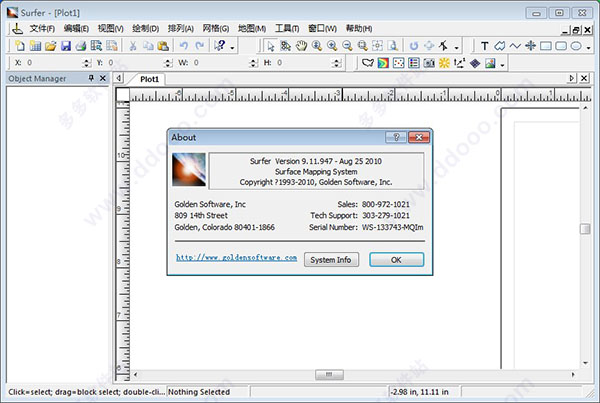The height and width of the screenshot is (403, 600).
Task: Open the 地图(M) menu
Action: (252, 28)
